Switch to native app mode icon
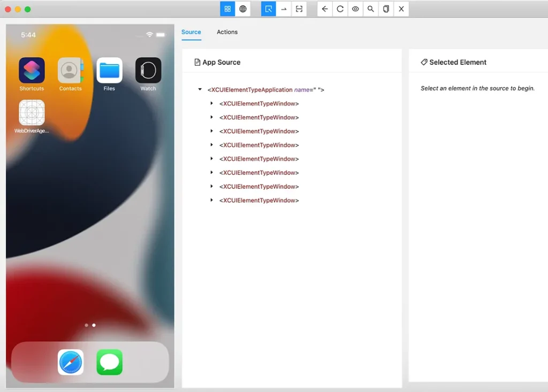 coord(227,9)
